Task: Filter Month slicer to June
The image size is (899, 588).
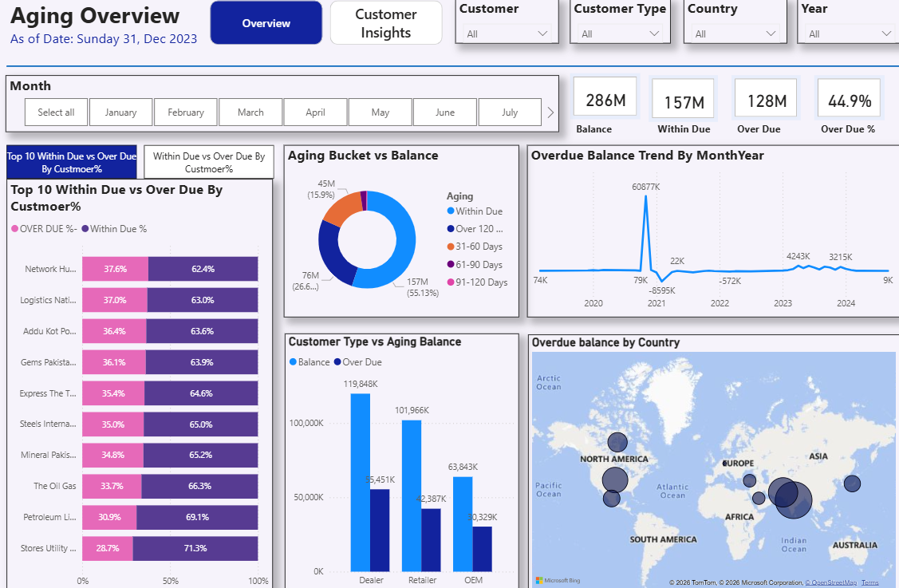Action: tap(445, 112)
